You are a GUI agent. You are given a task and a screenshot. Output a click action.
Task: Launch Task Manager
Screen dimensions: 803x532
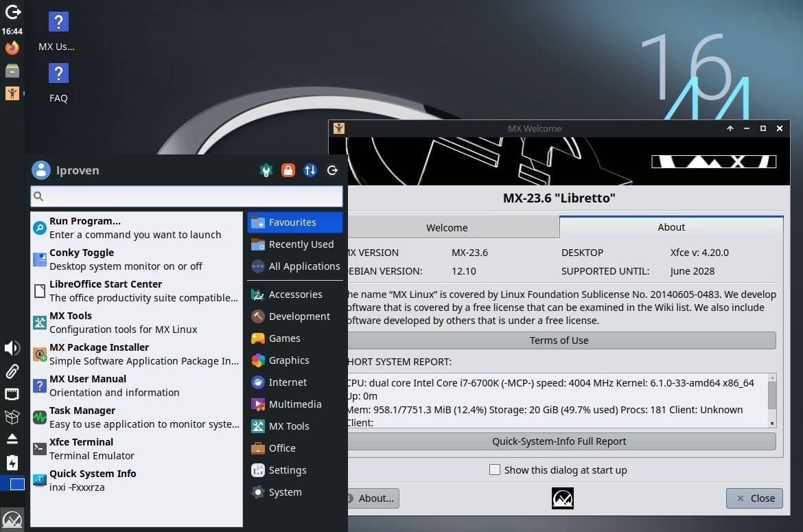click(136, 417)
